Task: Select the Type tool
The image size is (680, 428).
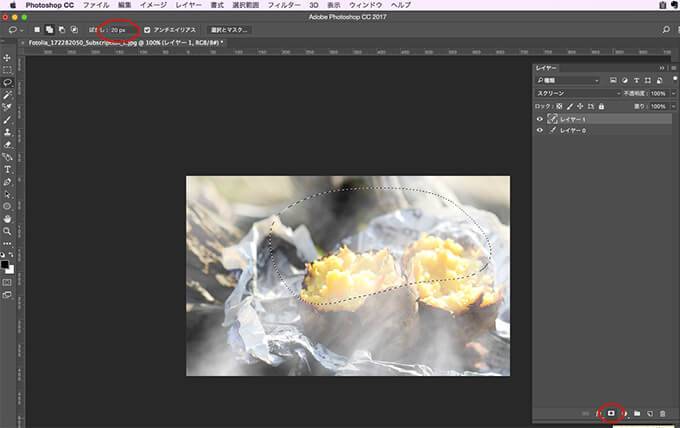Action: coord(7,170)
